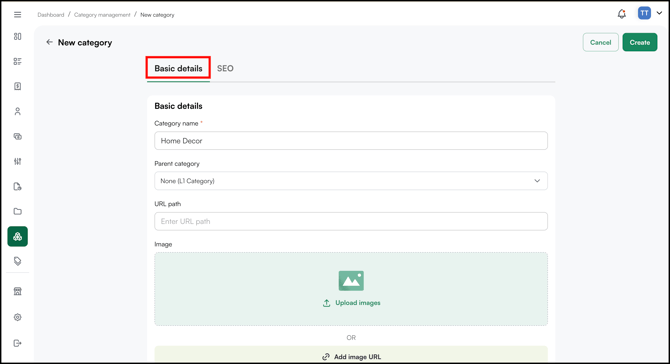Click the Add image URL button
The height and width of the screenshot is (364, 670).
tap(351, 356)
